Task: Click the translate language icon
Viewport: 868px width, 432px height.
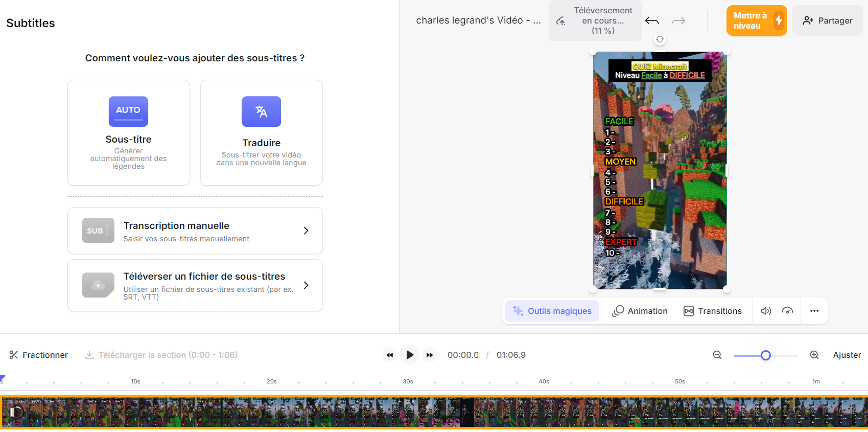Action: [261, 111]
